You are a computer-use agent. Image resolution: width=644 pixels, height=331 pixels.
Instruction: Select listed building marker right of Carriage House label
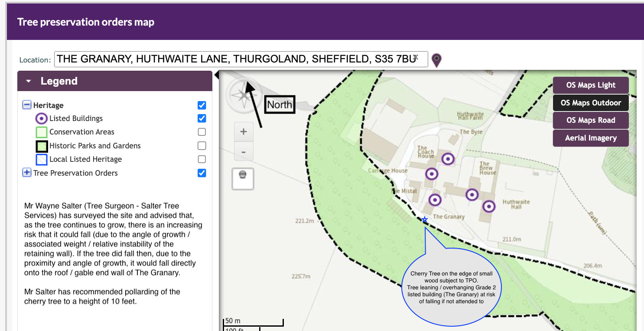[431, 174]
